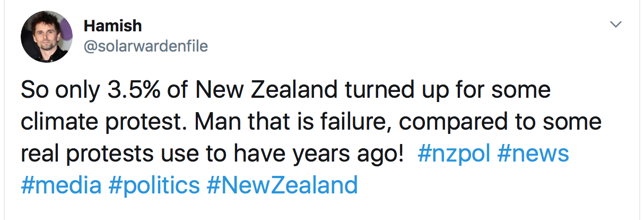
Task: Visit the @solarwardenfile handle profile
Action: [x=146, y=46]
